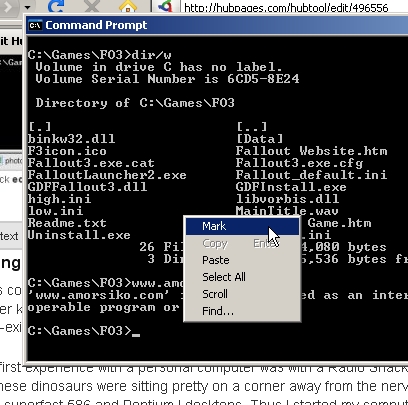This screenshot has width=408, height=405.
Task: Click the FalloutLauncher2.exe entry in the listing
Action: (x=107, y=175)
